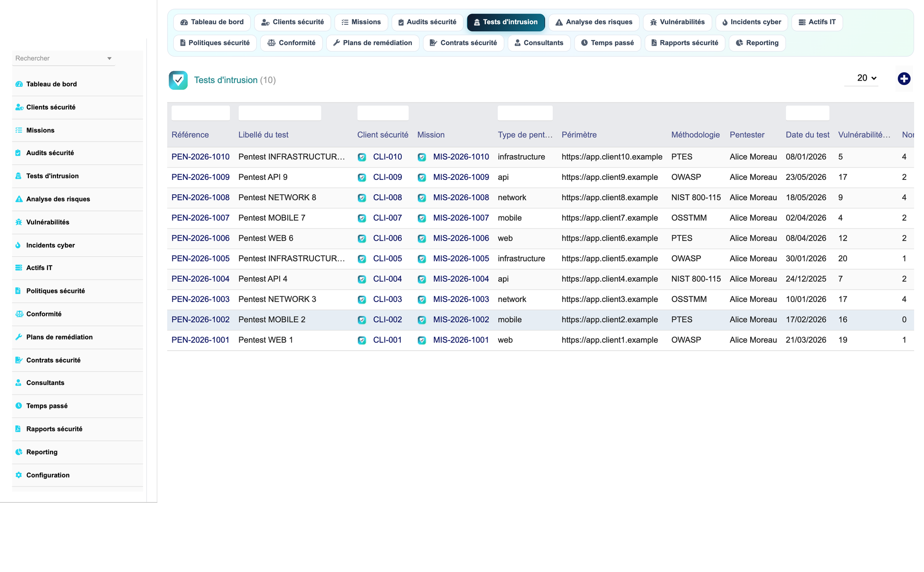Click the Actifs IT sidebar server icon

19,268
